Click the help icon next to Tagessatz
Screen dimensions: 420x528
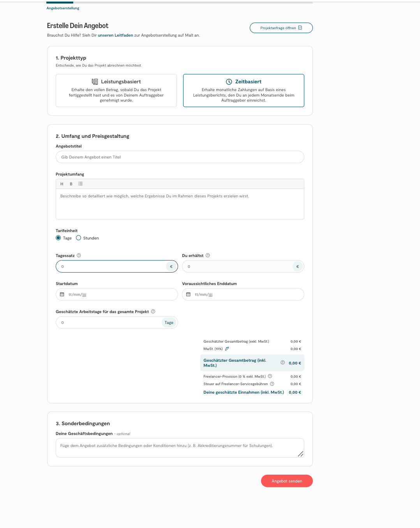pyautogui.click(x=79, y=255)
